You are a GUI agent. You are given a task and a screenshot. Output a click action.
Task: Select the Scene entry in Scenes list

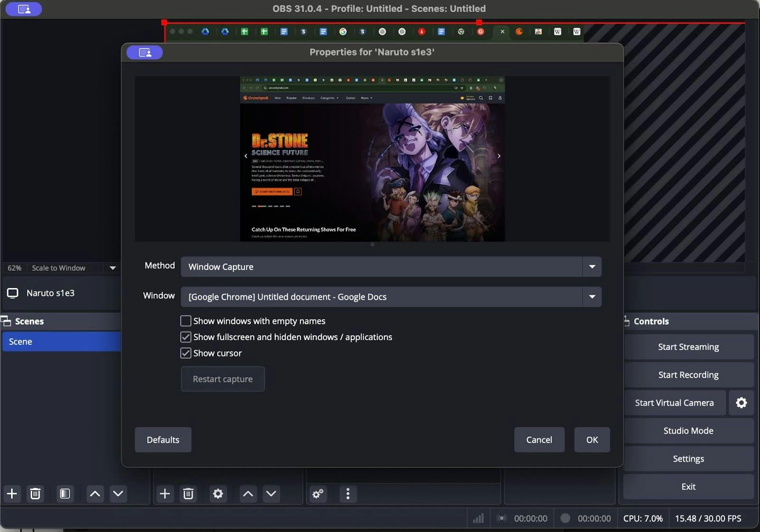61,342
